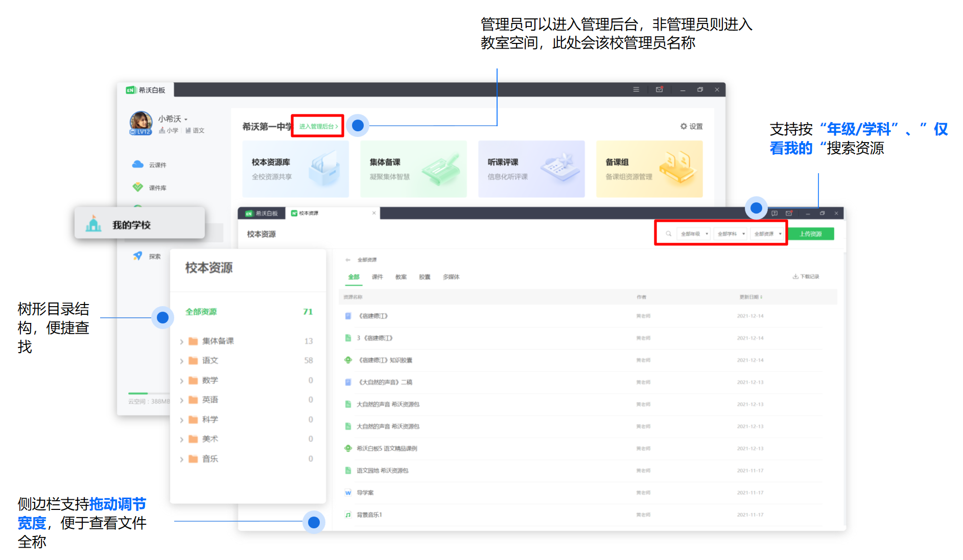Select the 胶囊 filter tab
The height and width of the screenshot is (560, 963).
tap(425, 277)
